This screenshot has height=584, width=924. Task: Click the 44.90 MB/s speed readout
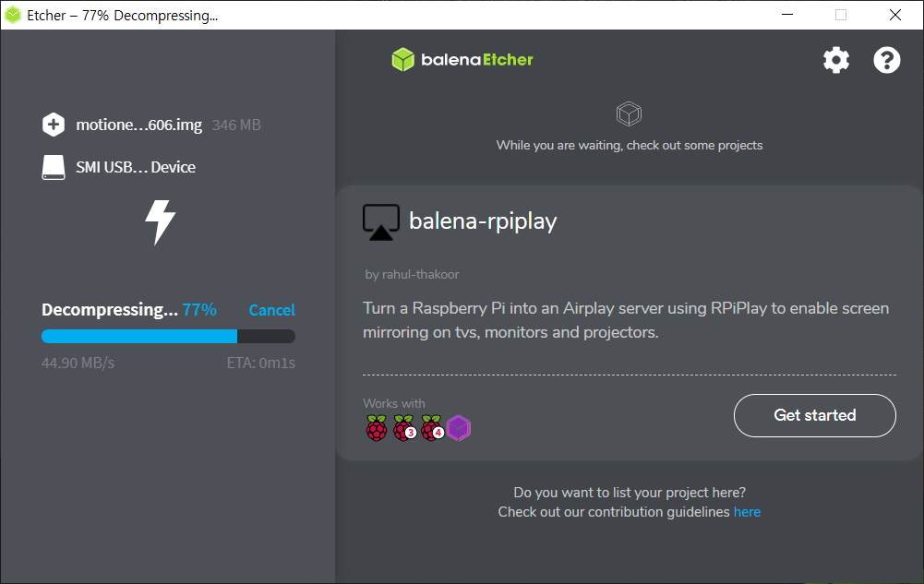[x=78, y=363]
